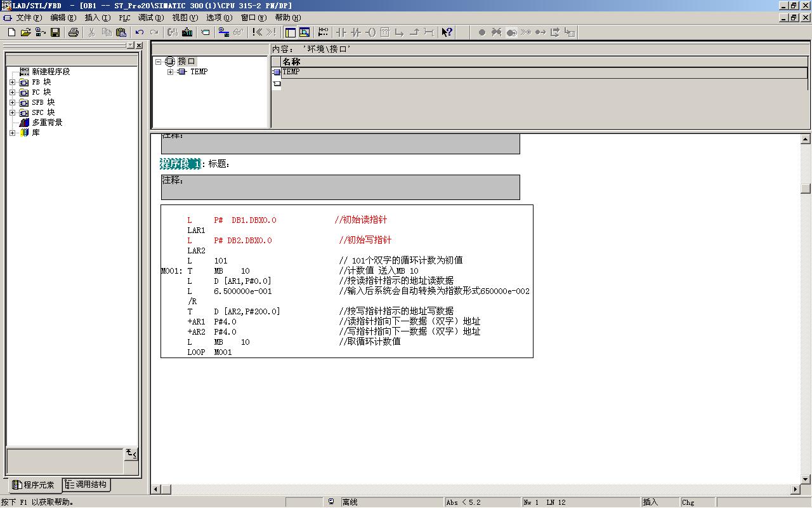Insert a normally closed contact icon

coord(356,32)
